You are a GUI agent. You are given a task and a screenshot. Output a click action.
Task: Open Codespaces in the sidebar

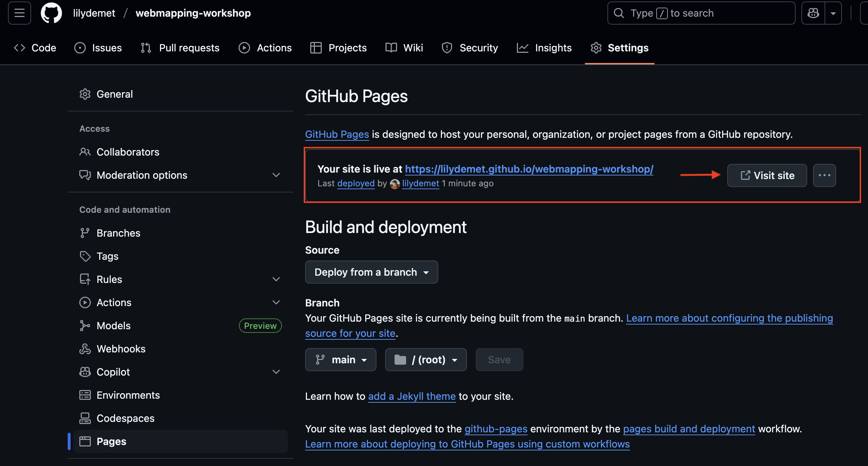[x=180, y=418]
